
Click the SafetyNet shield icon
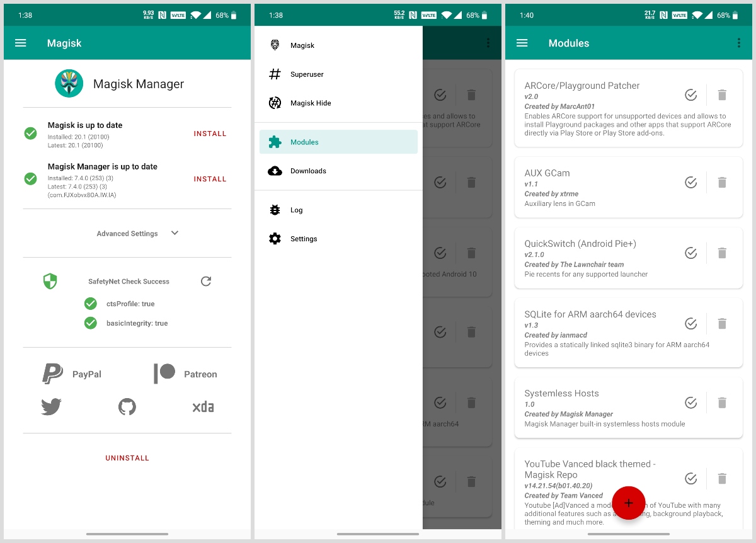(50, 281)
